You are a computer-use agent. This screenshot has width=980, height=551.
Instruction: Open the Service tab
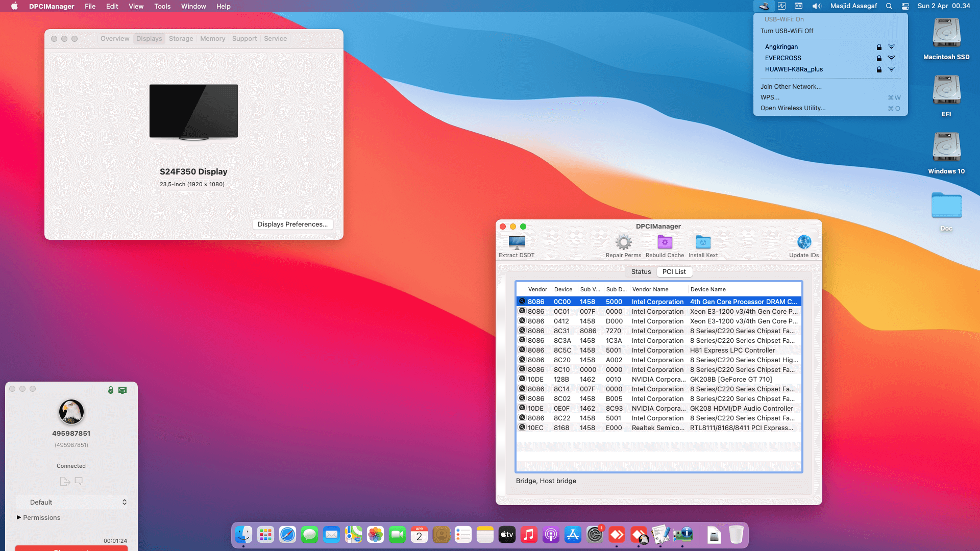pos(276,39)
